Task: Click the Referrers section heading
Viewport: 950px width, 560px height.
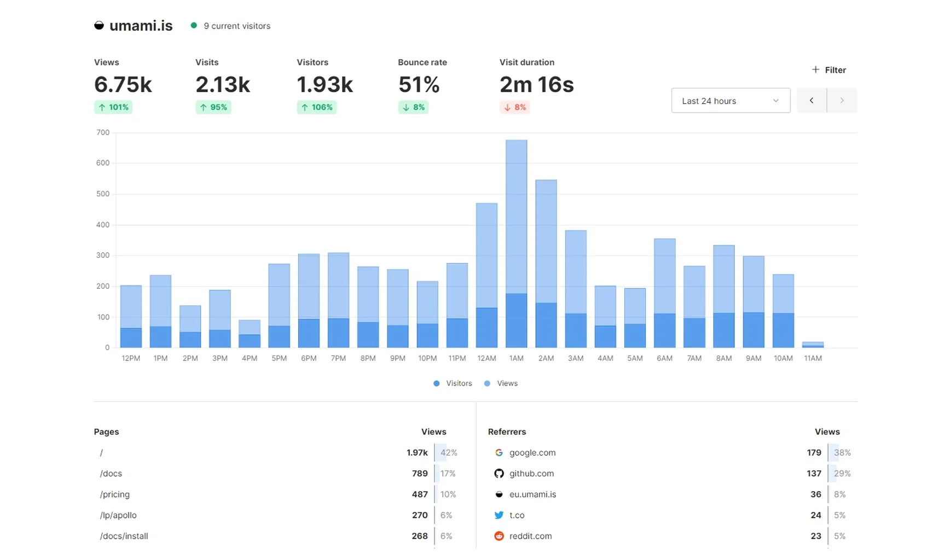Action: 507,431
